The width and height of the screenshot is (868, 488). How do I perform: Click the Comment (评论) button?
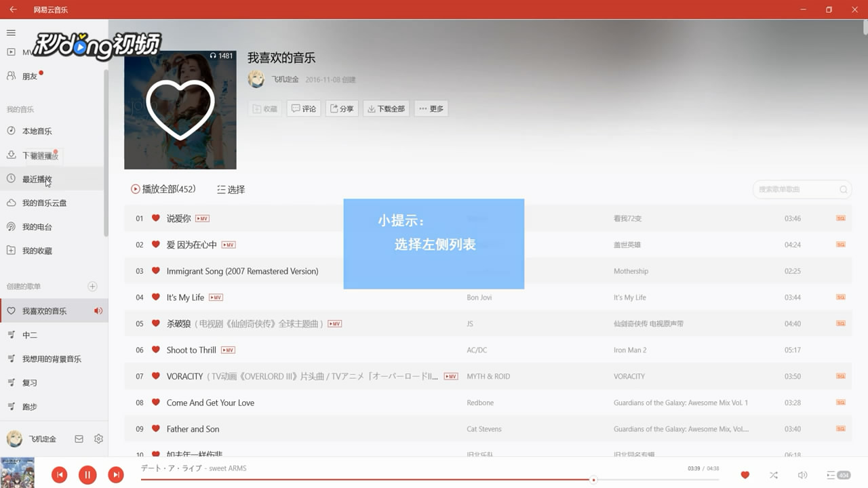pyautogui.click(x=304, y=108)
